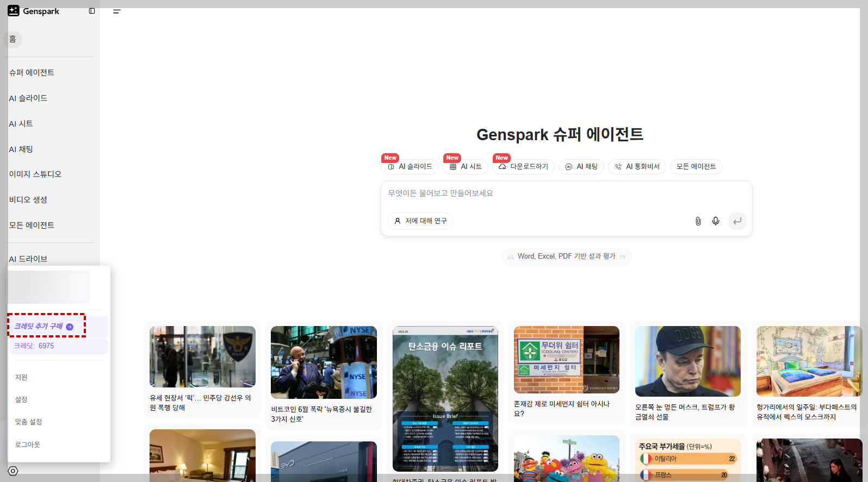Image resolution: width=868 pixels, height=482 pixels.
Task: Click the 저에 대해 연구 button
Action: click(x=420, y=221)
